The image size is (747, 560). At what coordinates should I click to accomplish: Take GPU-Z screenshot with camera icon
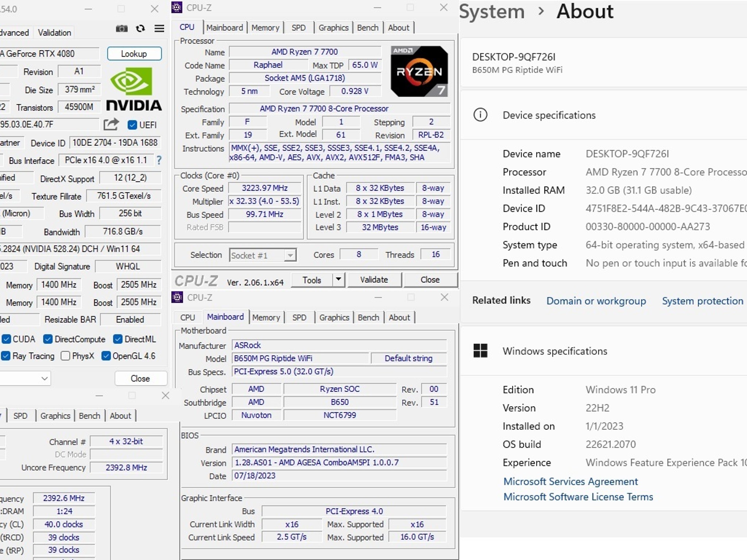coord(121,28)
